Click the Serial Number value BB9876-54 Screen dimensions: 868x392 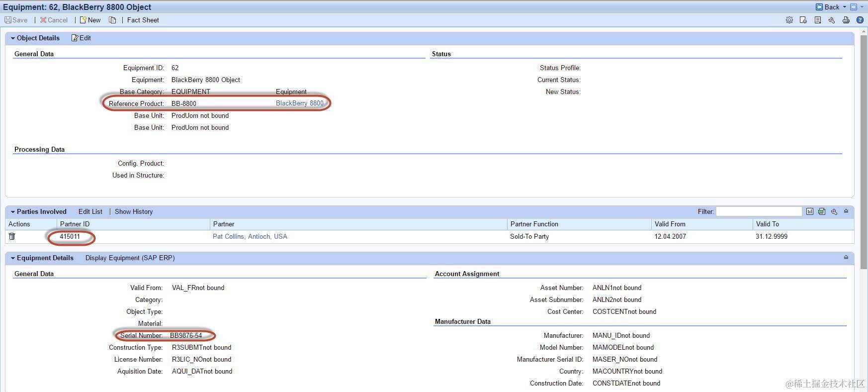(186, 336)
